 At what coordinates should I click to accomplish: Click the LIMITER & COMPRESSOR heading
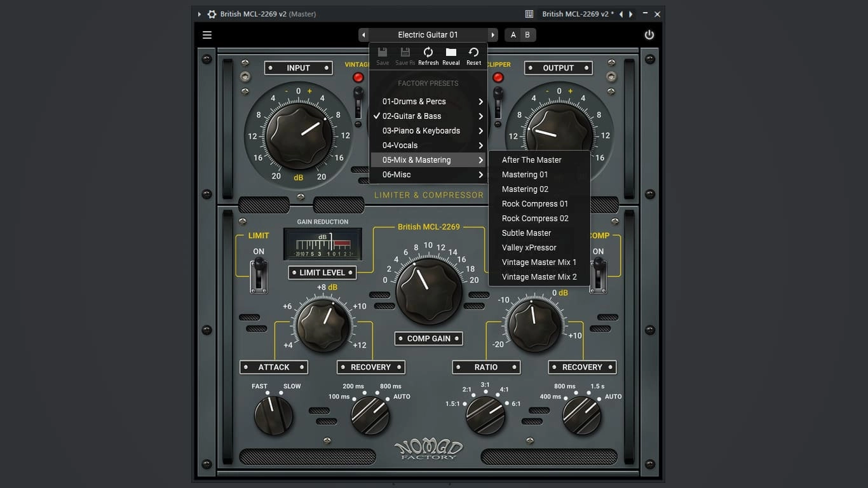429,195
